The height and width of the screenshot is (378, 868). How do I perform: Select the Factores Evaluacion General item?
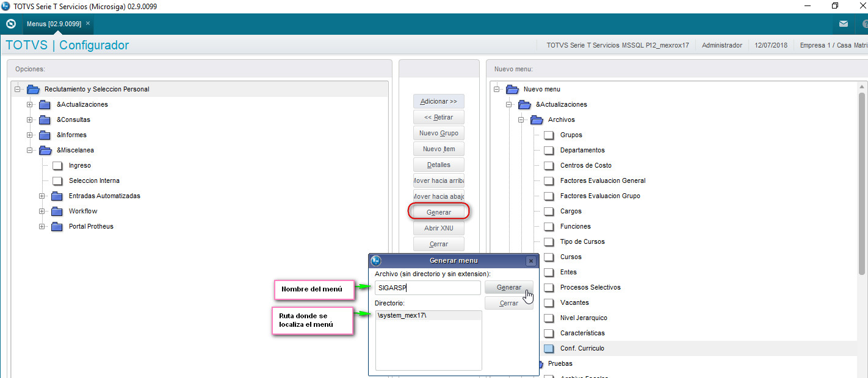(602, 180)
